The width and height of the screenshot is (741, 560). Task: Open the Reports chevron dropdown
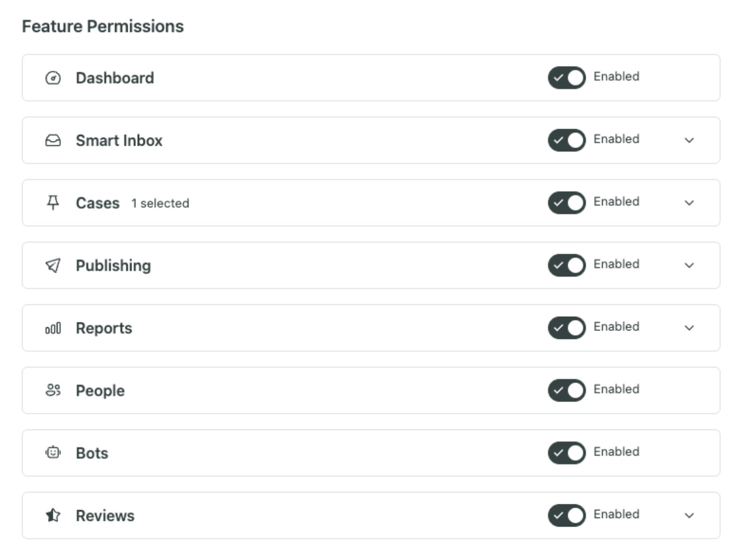689,328
